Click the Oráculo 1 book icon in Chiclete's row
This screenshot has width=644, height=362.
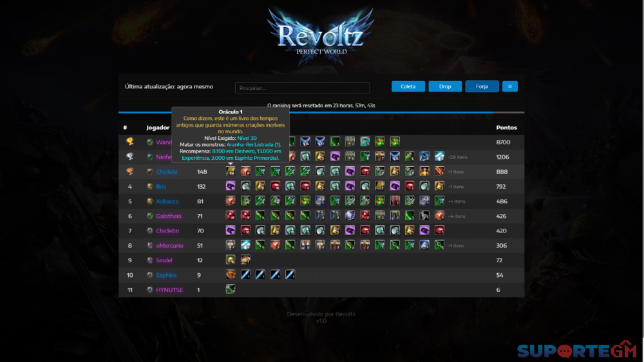[x=230, y=171]
